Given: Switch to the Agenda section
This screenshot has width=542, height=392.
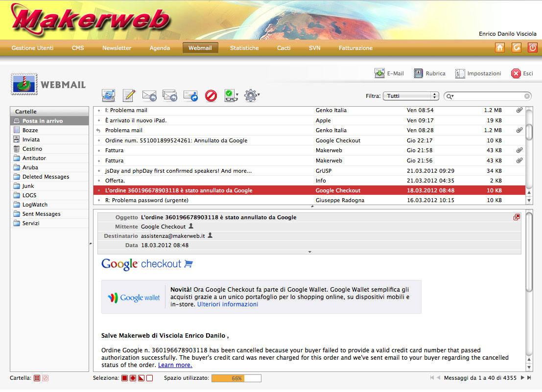Looking at the screenshot, I should 160,48.
